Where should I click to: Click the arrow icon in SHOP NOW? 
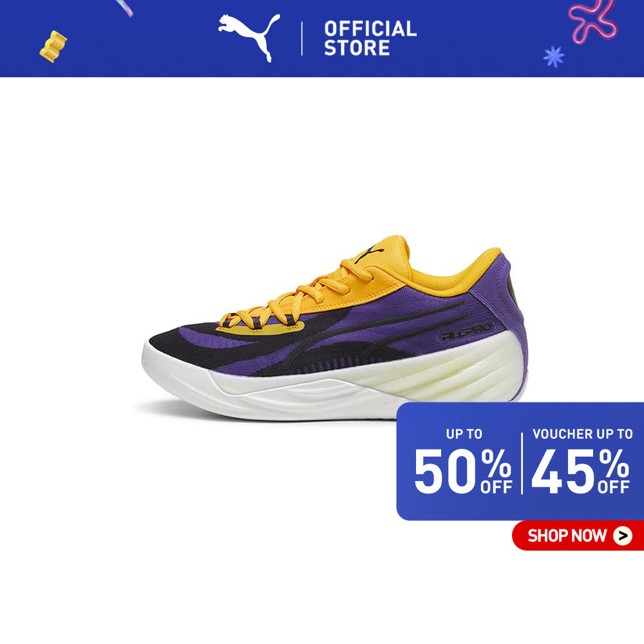[623, 536]
